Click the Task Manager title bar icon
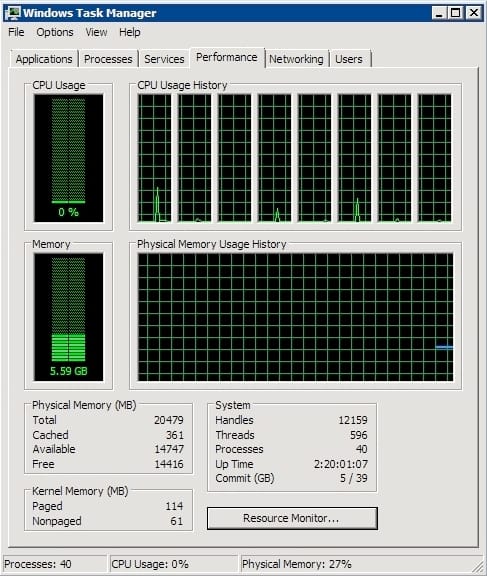The width and height of the screenshot is (487, 576). [13, 13]
